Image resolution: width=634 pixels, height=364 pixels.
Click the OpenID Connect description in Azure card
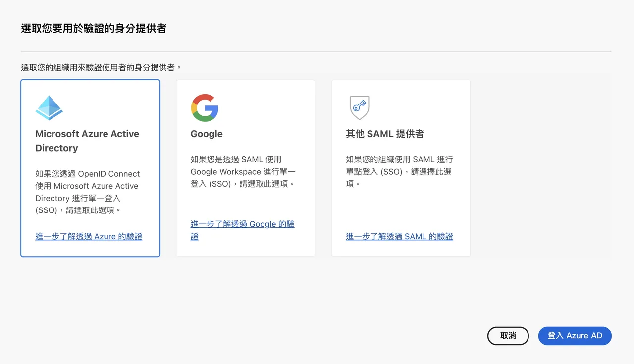(88, 192)
